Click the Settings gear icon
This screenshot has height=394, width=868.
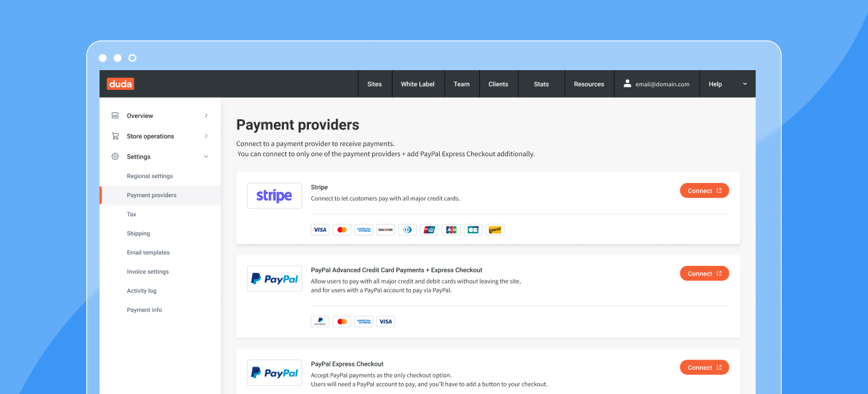tap(115, 156)
